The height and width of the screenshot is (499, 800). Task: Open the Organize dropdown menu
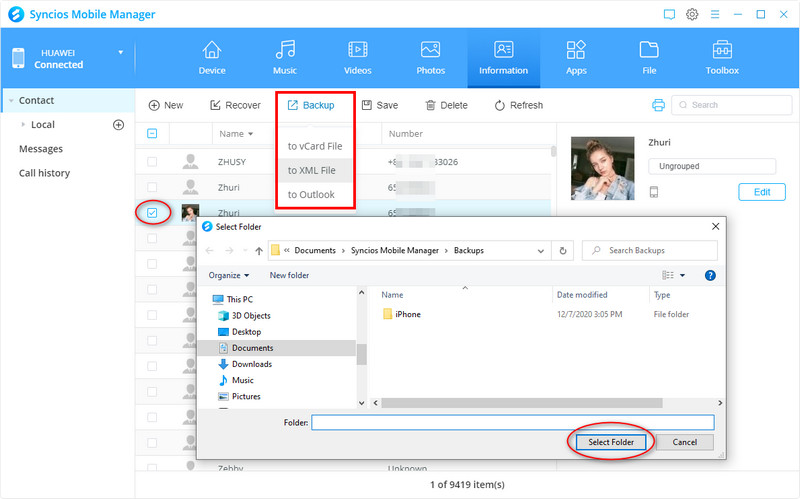coord(229,276)
